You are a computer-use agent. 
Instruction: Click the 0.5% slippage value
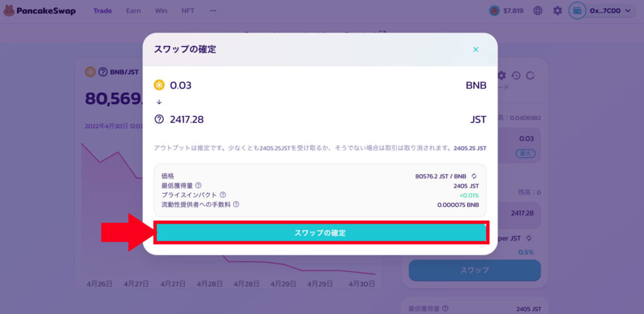click(526, 252)
